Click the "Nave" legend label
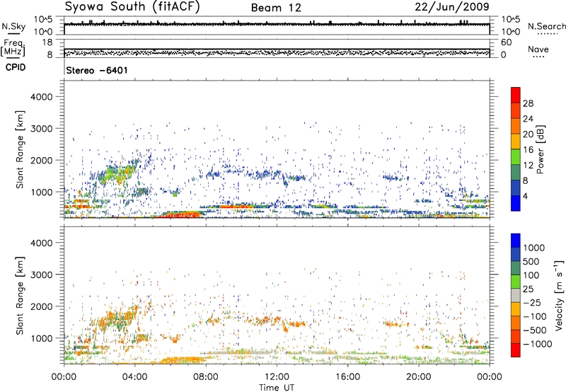The width and height of the screenshot is (566, 392). (538, 50)
